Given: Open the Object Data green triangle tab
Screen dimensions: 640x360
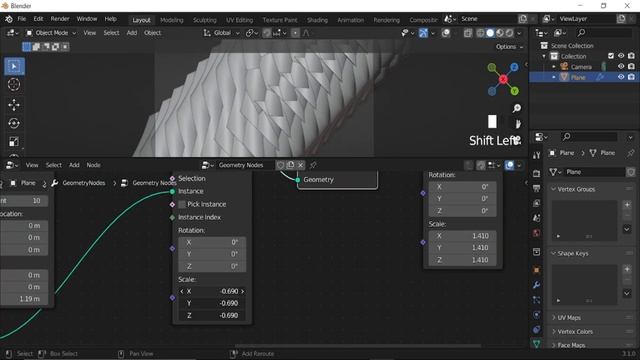Looking at the screenshot, I should pyautogui.click(x=536, y=344).
